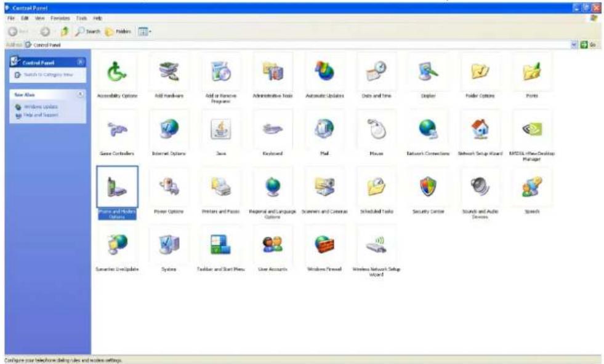Image resolution: width=604 pixels, height=364 pixels.
Task: Open Automatic Updates settings
Action: tap(324, 72)
